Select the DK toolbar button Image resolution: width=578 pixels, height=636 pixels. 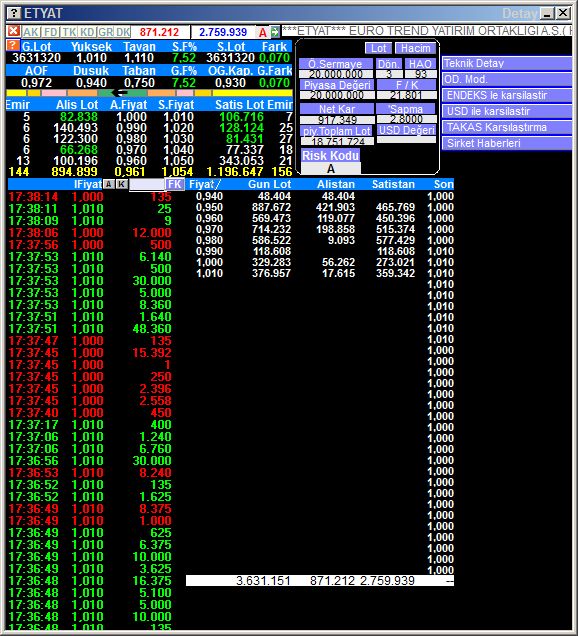pos(123,32)
